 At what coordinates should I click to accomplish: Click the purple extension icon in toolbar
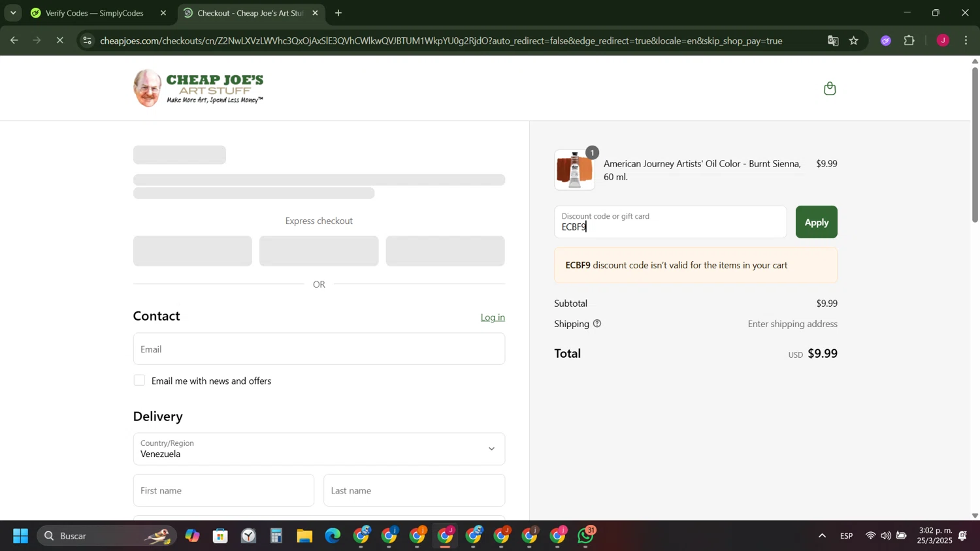(x=886, y=40)
